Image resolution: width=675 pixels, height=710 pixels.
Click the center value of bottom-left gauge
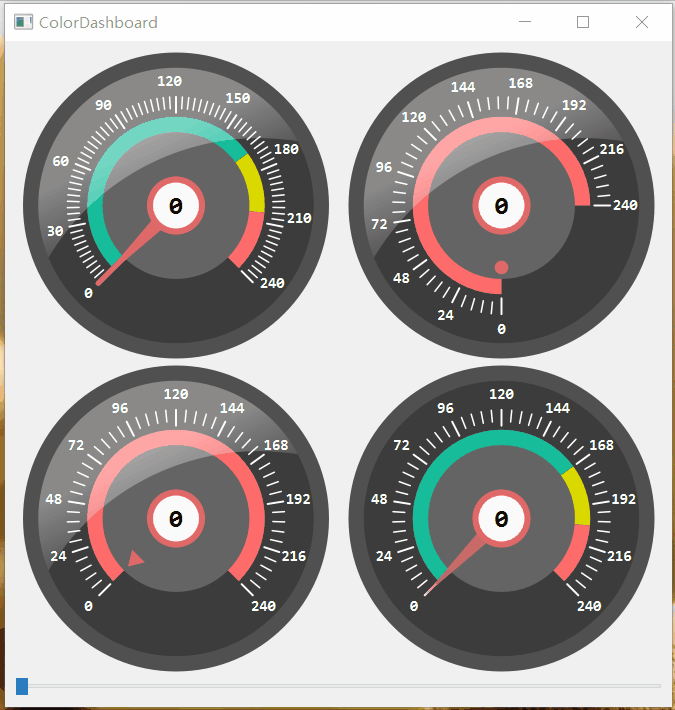[x=176, y=519]
